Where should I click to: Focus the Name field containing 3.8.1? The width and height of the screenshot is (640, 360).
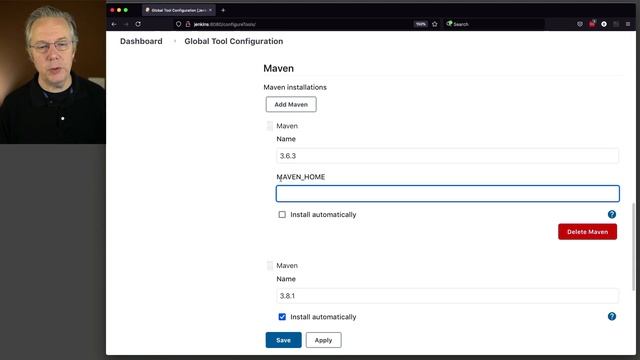click(x=447, y=296)
